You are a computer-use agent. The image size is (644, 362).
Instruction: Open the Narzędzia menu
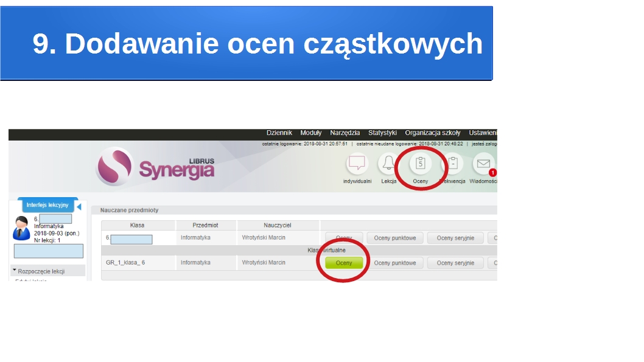pyautogui.click(x=345, y=133)
